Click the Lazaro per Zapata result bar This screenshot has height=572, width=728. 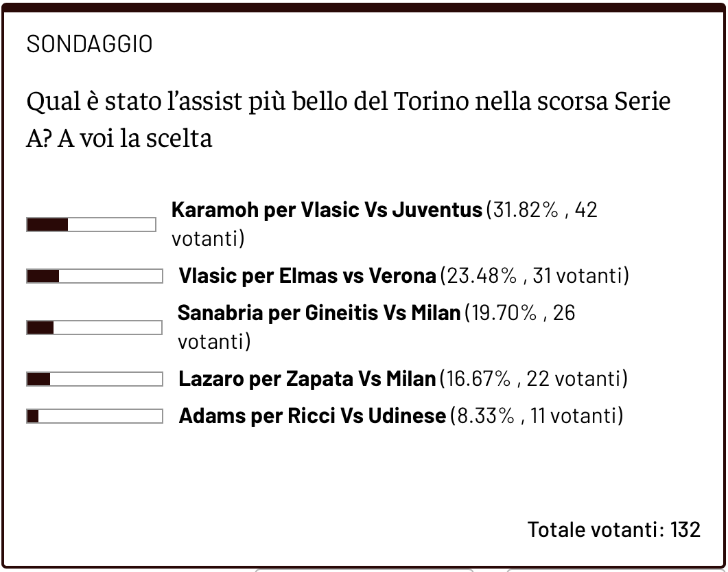click(95, 379)
